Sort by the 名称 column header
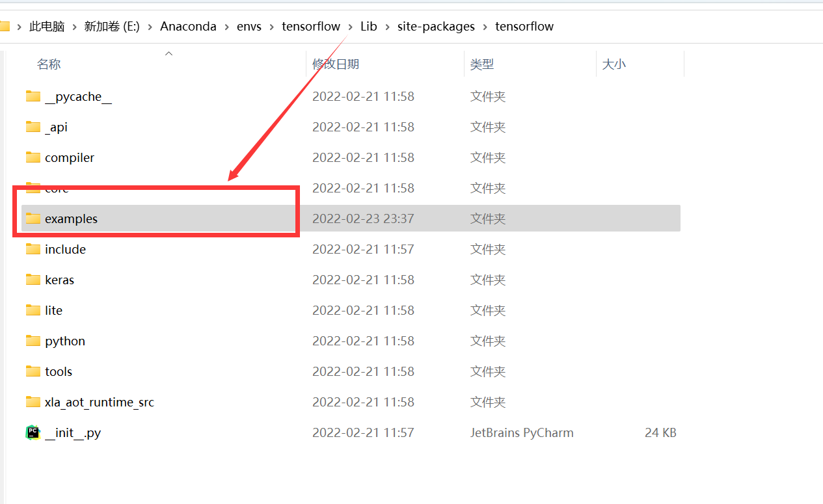This screenshot has height=504, width=823. (x=49, y=64)
